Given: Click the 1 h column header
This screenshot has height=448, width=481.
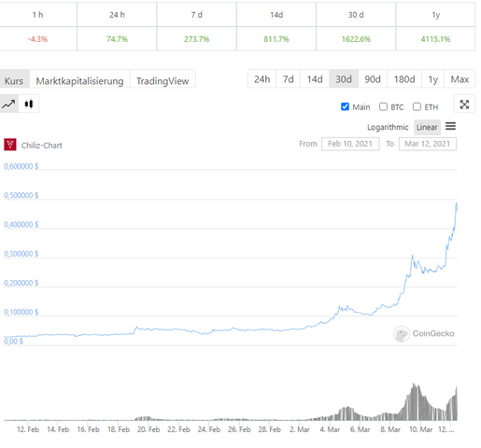Looking at the screenshot, I should (37, 15).
